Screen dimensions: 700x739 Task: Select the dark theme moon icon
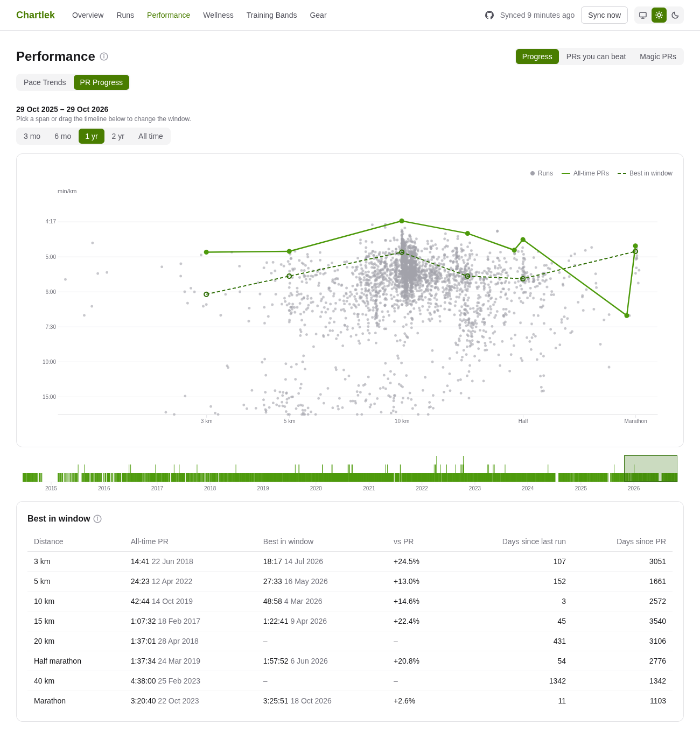675,15
